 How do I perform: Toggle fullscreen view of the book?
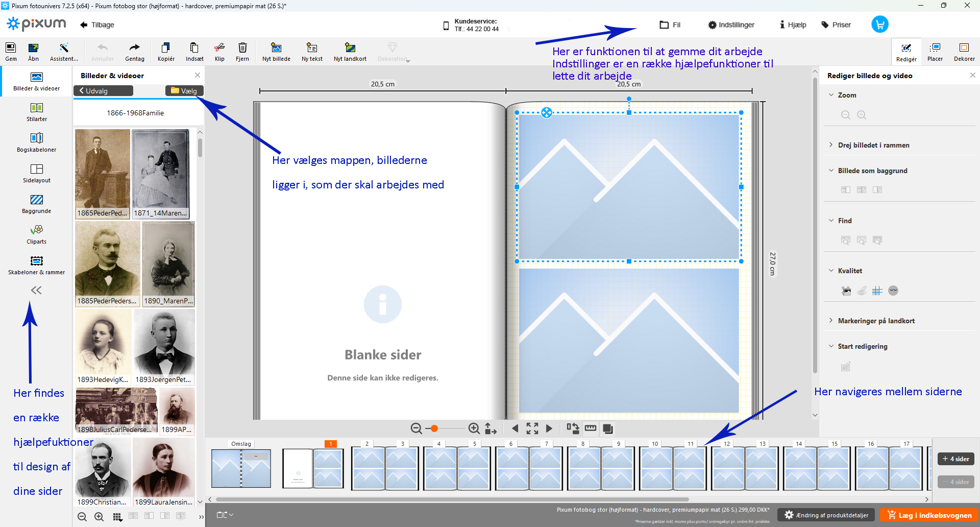tap(532, 428)
